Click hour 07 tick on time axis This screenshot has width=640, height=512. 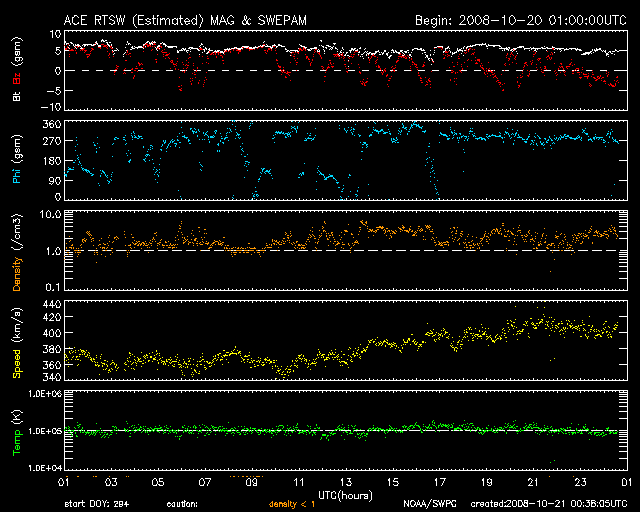(x=205, y=482)
